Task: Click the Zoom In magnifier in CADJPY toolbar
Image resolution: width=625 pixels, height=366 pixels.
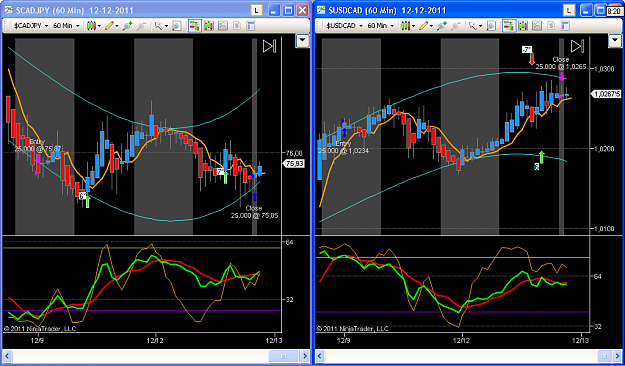Action: 128,26
